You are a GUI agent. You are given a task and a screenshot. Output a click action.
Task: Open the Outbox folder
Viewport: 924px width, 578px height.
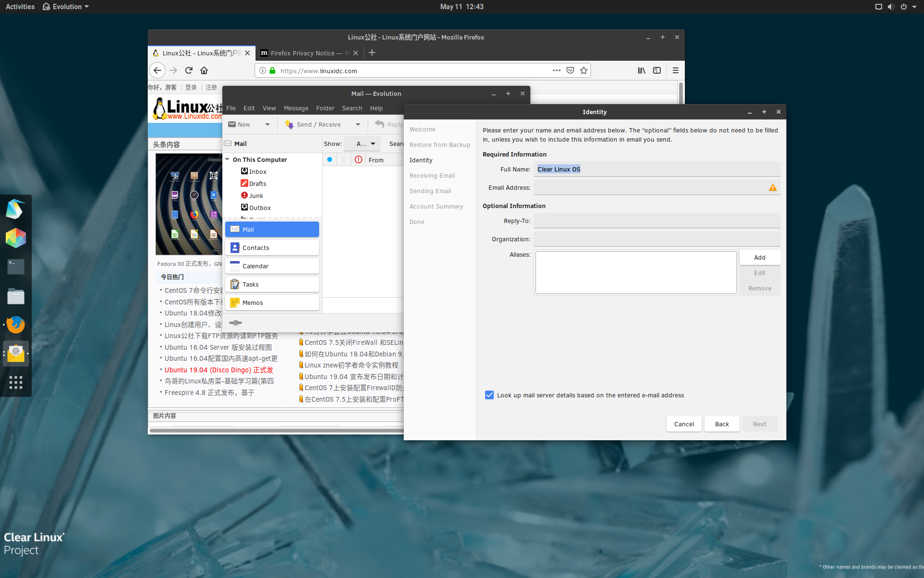tap(260, 208)
